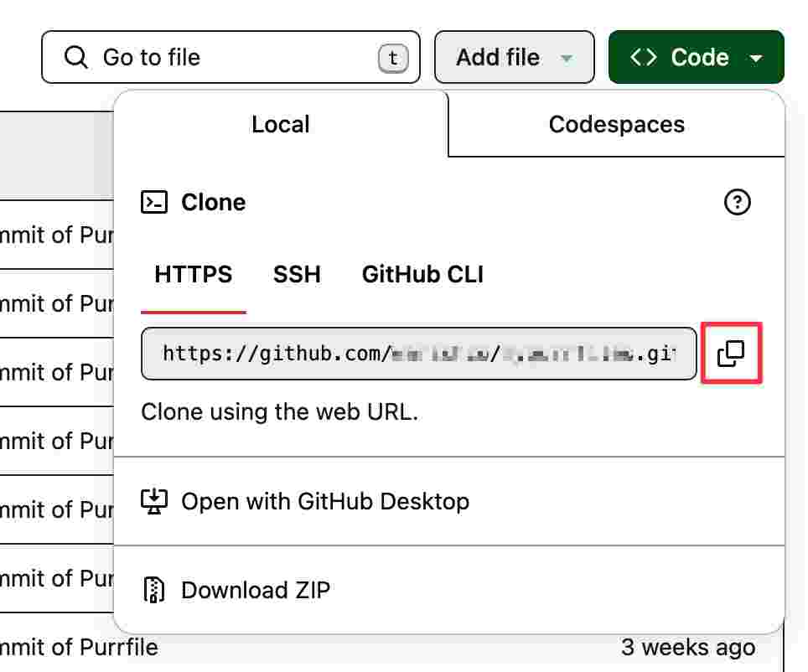Viewport: 808px width, 672px height.
Task: Open the Clone help question mark icon
Action: pyautogui.click(x=737, y=202)
